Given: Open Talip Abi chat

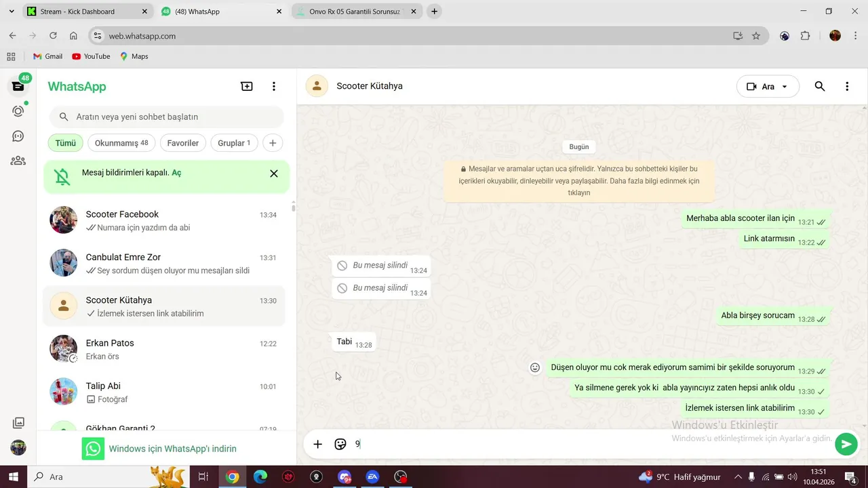Looking at the screenshot, I should point(164,392).
